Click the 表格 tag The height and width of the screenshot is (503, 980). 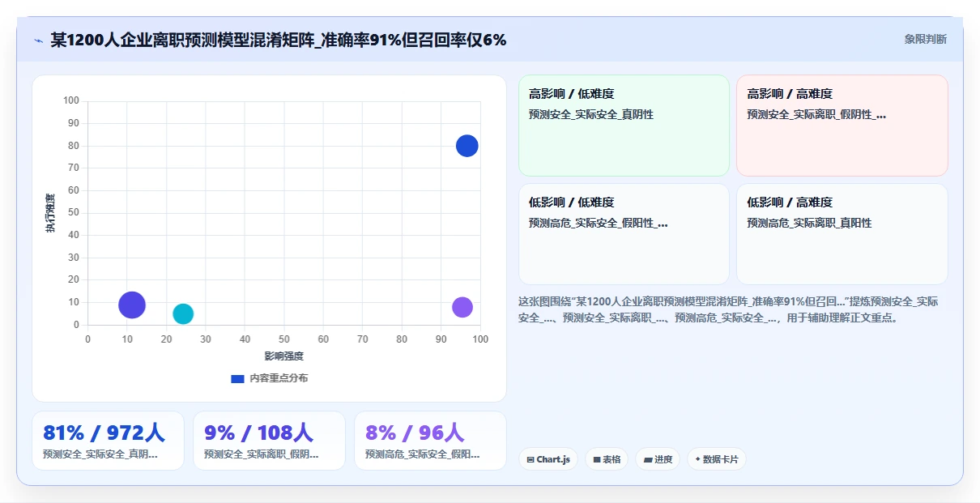[x=607, y=459]
